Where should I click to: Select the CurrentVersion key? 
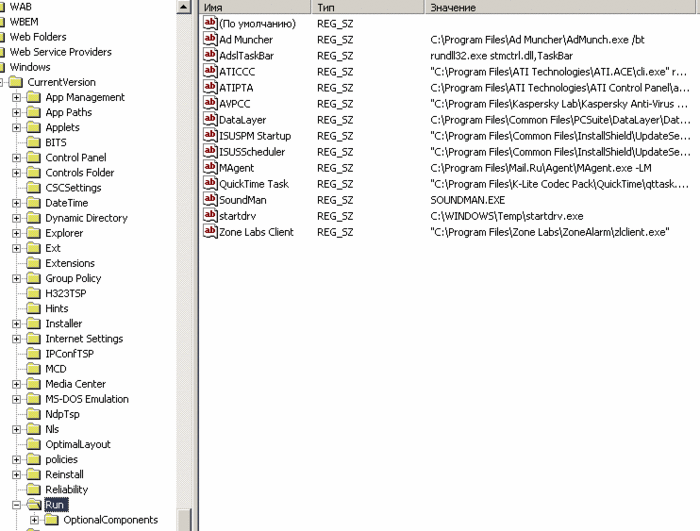pyautogui.click(x=62, y=82)
